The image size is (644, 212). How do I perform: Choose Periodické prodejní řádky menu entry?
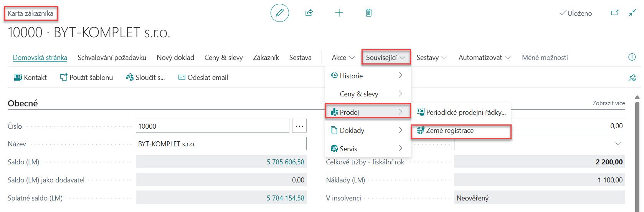pyautogui.click(x=461, y=112)
